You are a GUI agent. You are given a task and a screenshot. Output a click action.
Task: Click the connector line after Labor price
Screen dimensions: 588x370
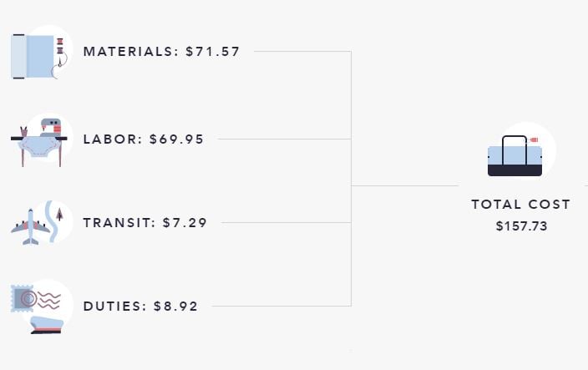point(284,139)
